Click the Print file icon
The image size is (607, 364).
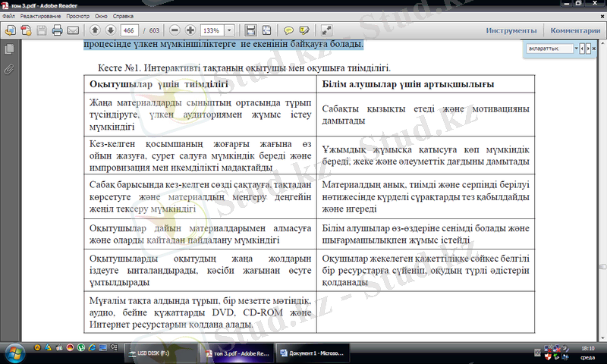(57, 30)
